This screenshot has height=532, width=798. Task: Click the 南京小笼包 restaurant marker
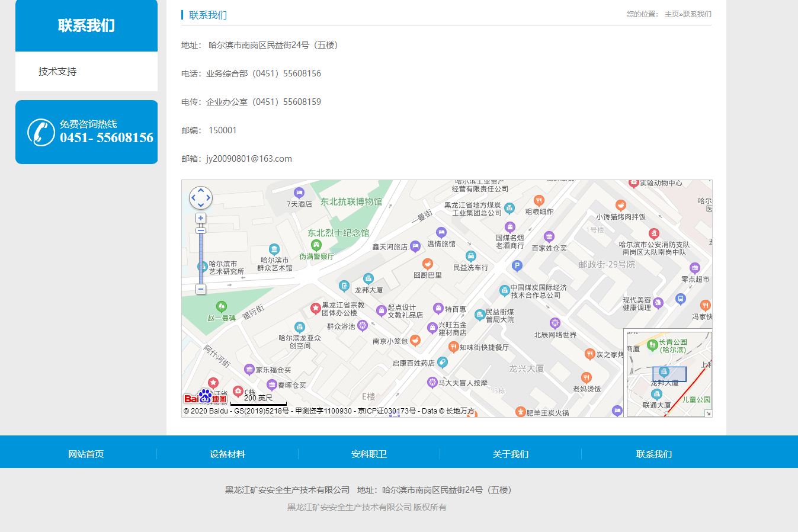pyautogui.click(x=415, y=341)
